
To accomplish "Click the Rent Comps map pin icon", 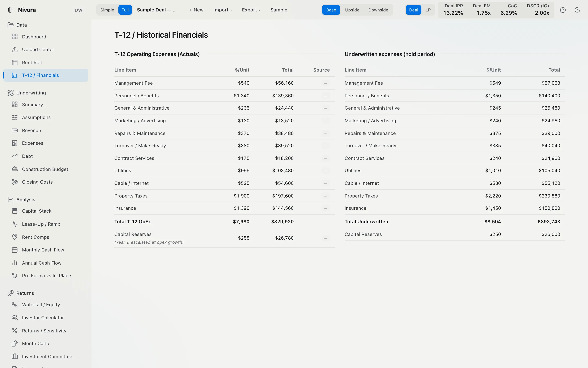I will [x=14, y=237].
